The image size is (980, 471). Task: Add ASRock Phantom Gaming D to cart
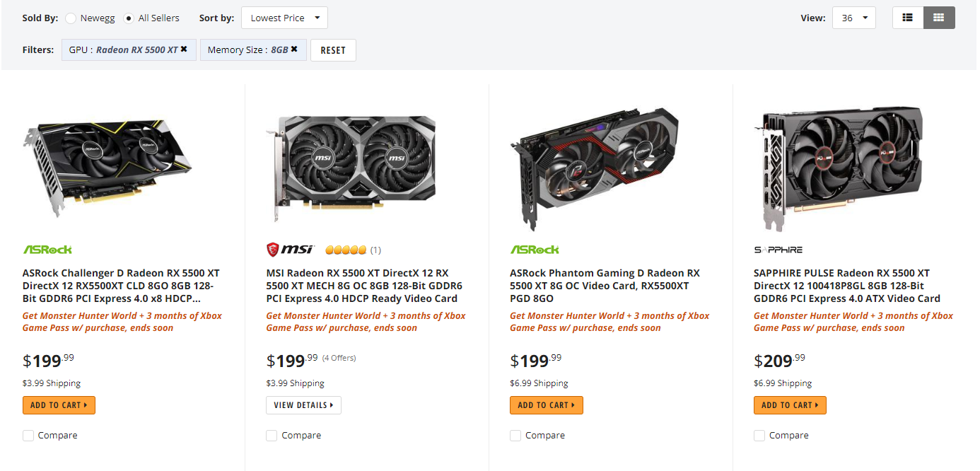point(547,405)
